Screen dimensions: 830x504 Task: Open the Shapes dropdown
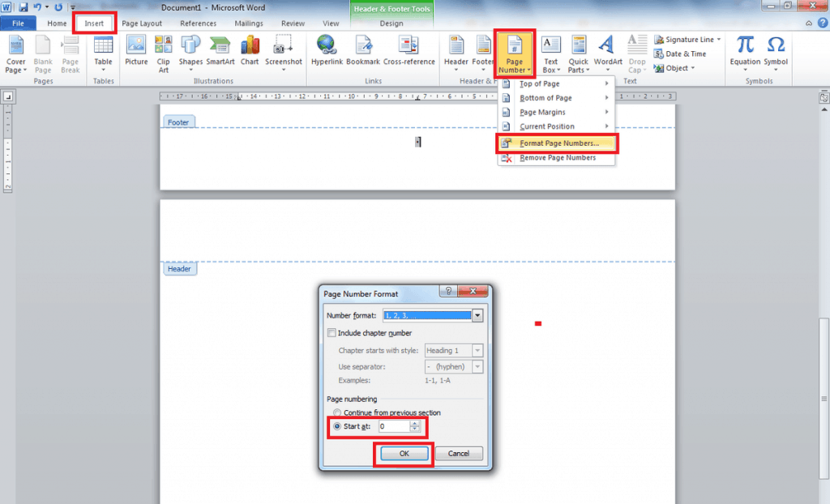pos(190,52)
